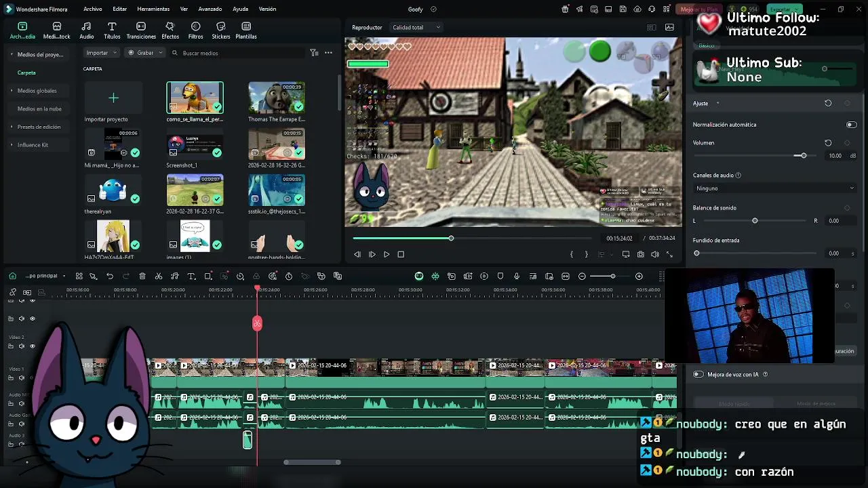Toggle the green snapping icon in timeline toolbar

[435, 277]
